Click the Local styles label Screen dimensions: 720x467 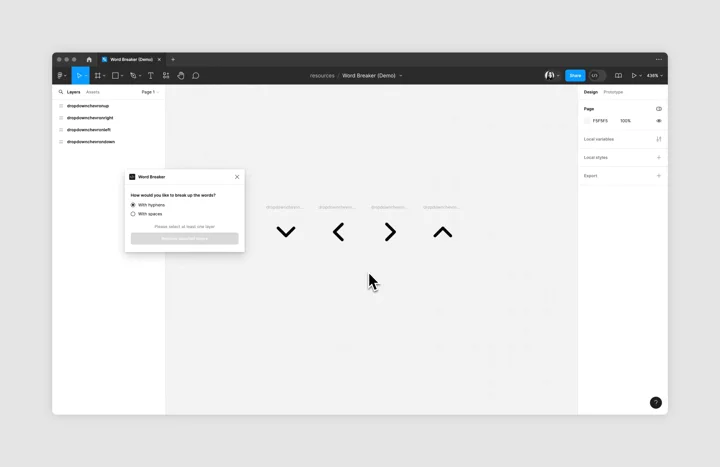pos(596,158)
